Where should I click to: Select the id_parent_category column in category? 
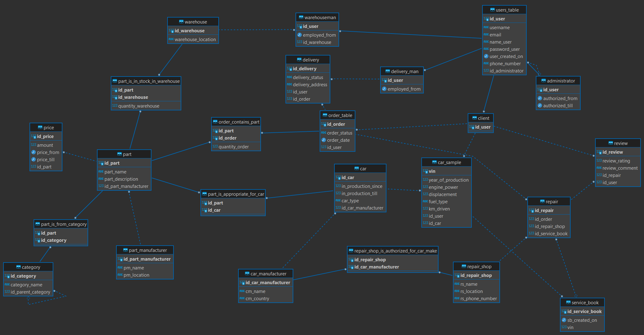click(x=30, y=292)
